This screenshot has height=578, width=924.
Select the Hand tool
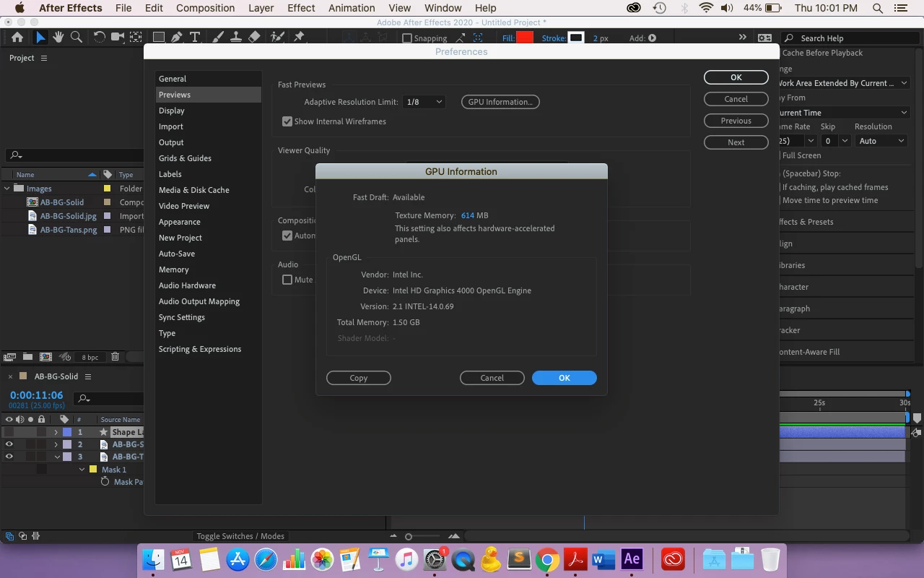[x=58, y=38]
